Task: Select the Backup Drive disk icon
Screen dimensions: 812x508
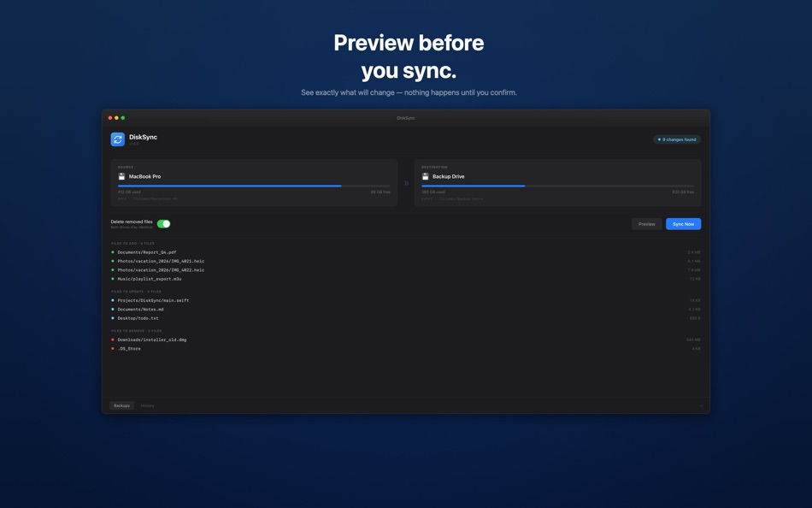Action: point(424,175)
